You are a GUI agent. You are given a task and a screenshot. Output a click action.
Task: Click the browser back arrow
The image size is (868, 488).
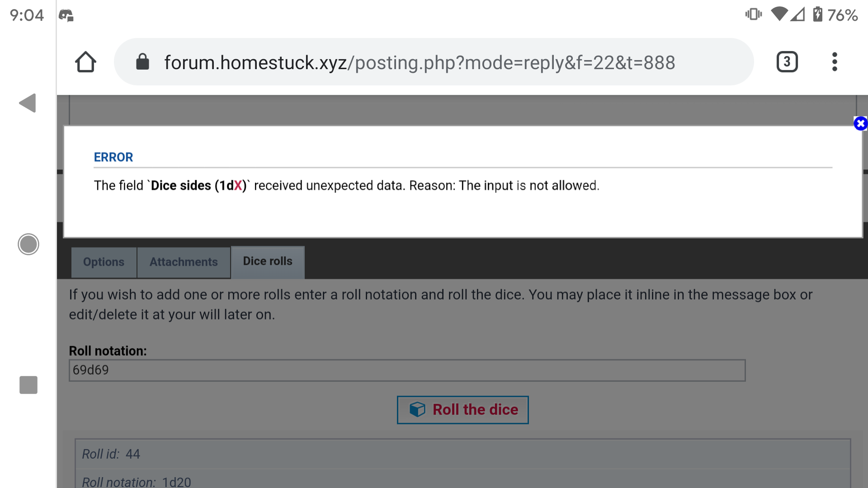(x=28, y=103)
